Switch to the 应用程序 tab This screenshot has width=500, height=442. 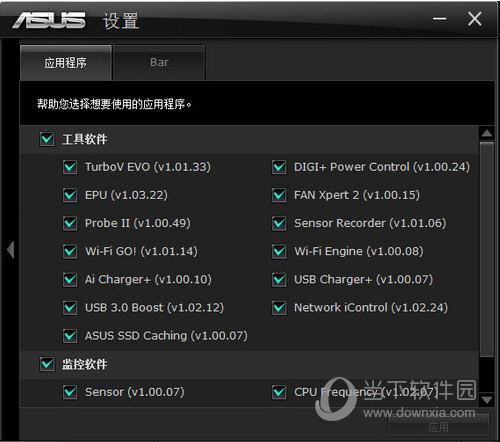pyautogui.click(x=66, y=63)
